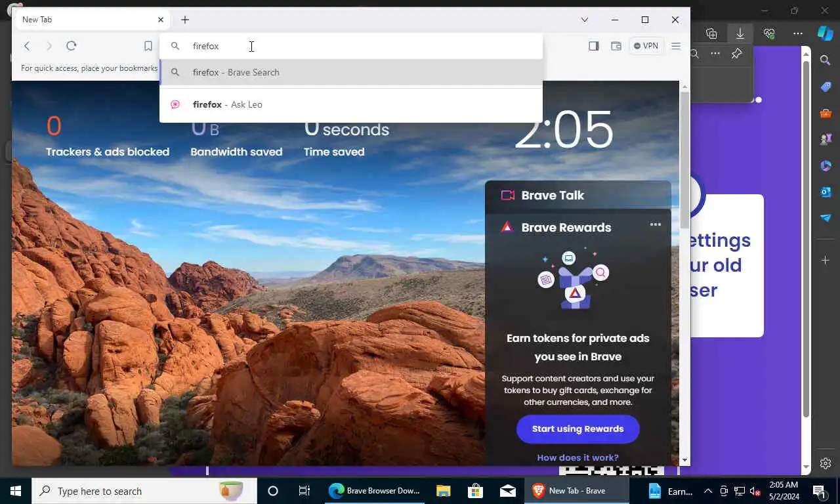
Task: Open Edge Collections toolbar icon
Action: point(711,33)
